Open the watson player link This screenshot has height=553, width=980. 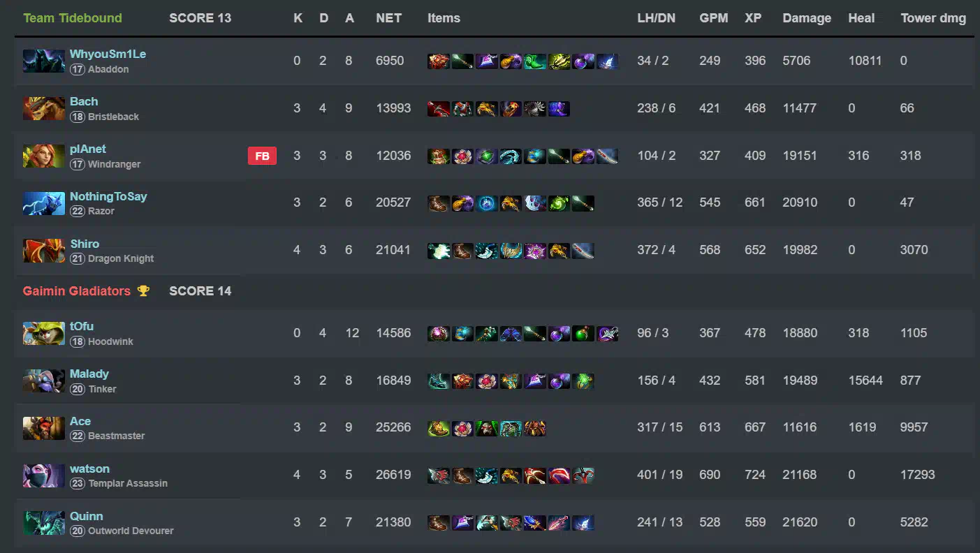pyautogui.click(x=89, y=469)
